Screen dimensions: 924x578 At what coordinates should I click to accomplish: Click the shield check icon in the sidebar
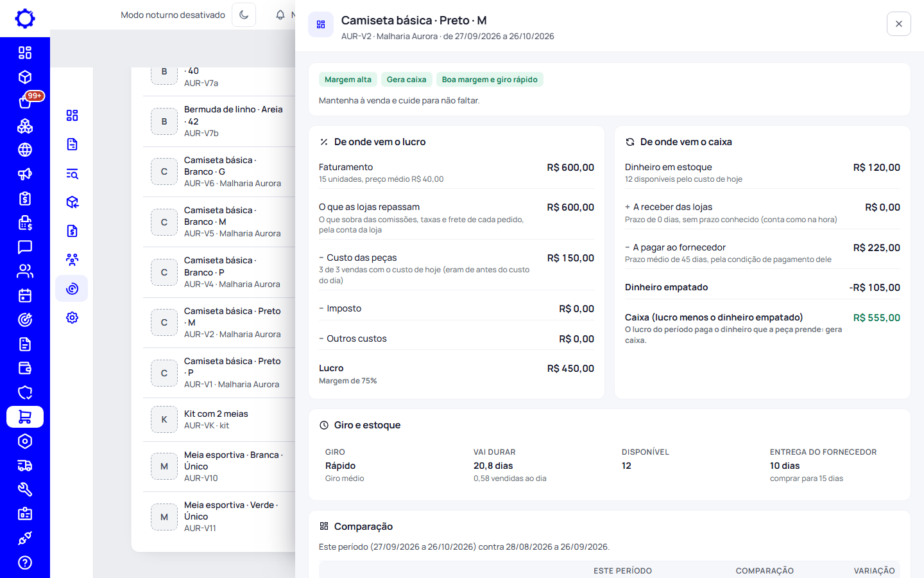[25, 392]
